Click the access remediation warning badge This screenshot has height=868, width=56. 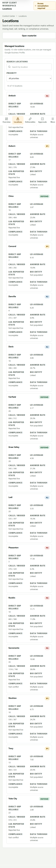point(43,6)
